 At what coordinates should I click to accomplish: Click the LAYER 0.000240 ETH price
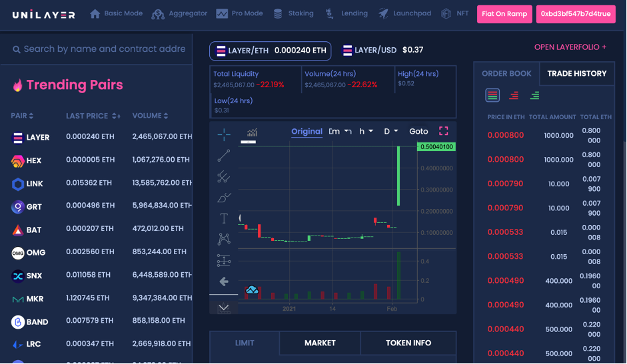90,136
